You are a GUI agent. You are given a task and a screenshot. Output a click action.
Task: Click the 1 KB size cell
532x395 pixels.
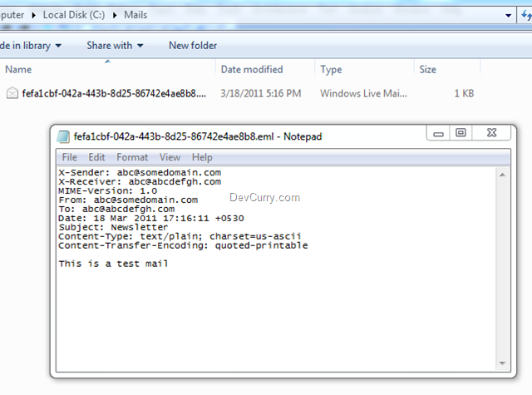tap(464, 93)
